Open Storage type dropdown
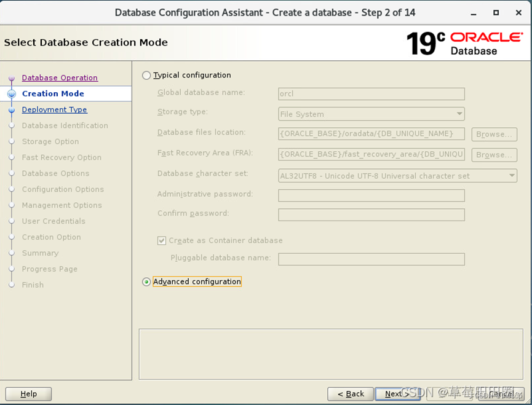The image size is (532, 405). (x=371, y=114)
